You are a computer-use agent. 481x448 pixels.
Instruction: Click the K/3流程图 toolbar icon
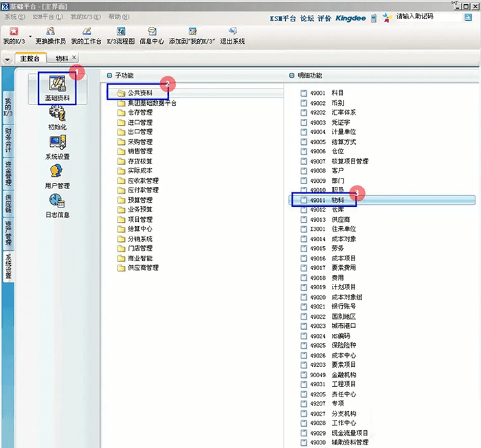pyautogui.click(x=120, y=36)
